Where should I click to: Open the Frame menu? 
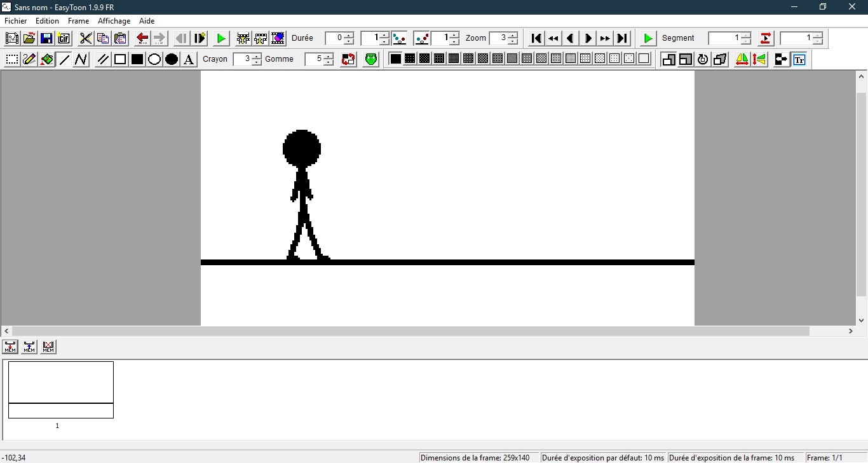point(78,20)
